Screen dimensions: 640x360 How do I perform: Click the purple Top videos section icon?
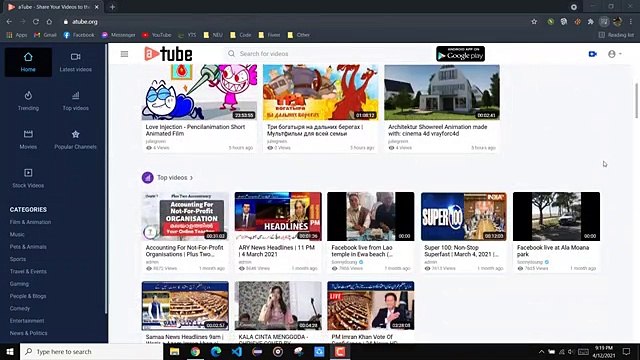click(x=147, y=178)
